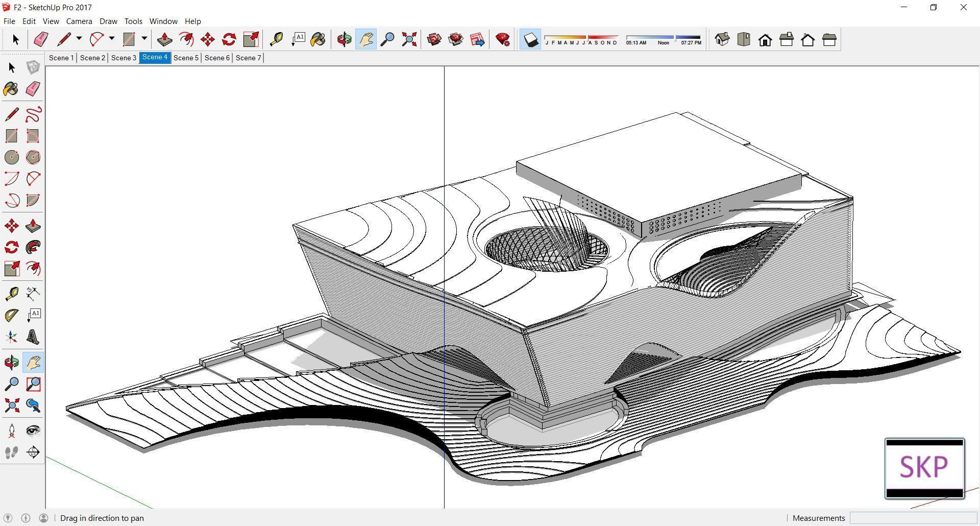Select the Zoom magnifier in top toolbar
This screenshot has height=526, width=980.
[x=387, y=40]
